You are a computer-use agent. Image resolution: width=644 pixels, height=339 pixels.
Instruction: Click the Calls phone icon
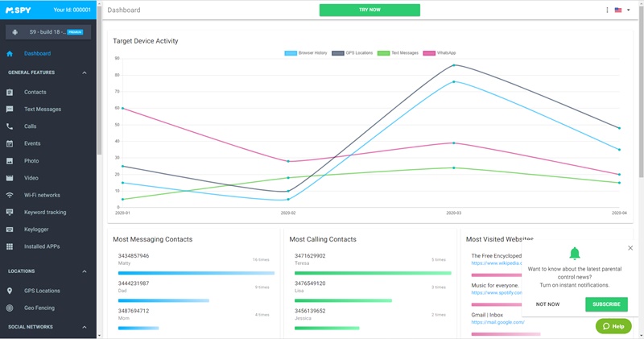tap(10, 126)
